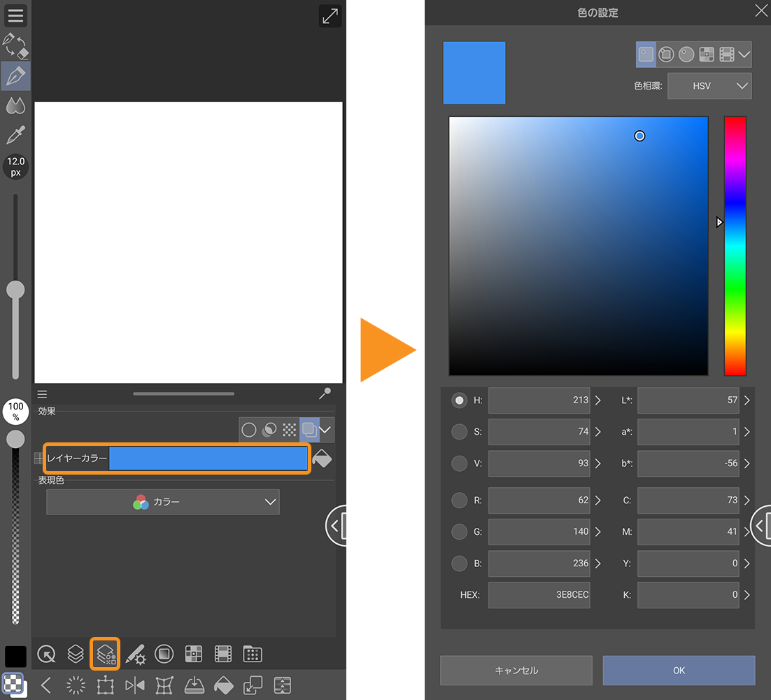
Task: Click the paint bucket beside layer color
Action: point(322,458)
